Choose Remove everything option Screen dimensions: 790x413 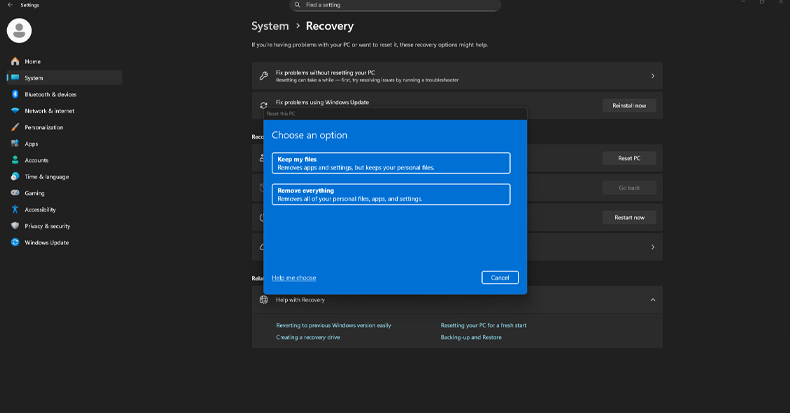391,194
